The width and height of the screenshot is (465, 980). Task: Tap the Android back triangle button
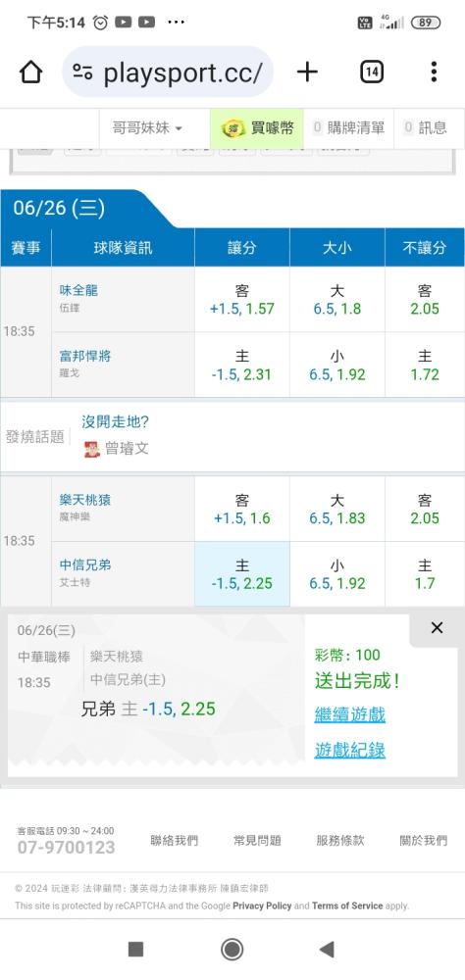pos(327,950)
